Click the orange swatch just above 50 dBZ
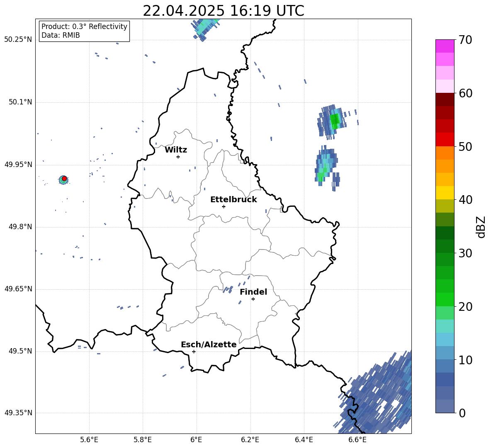This screenshot has height=448, width=491. tap(445, 153)
